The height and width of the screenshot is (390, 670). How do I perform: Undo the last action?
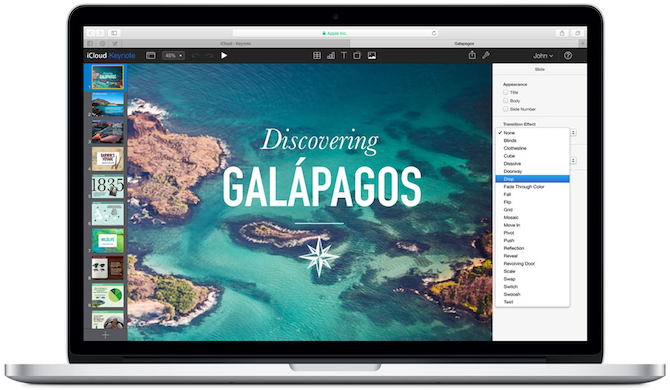[195, 56]
